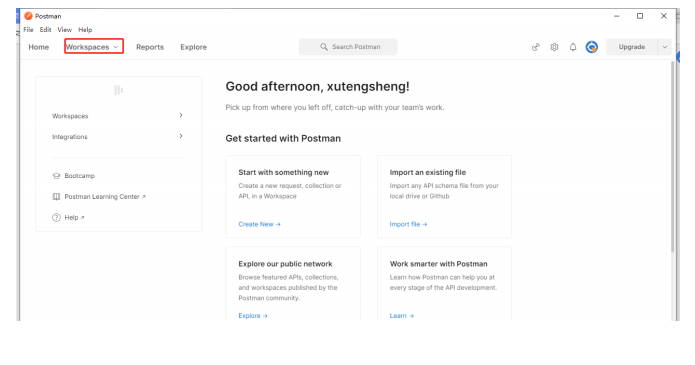Focus the Search Postman field
Image resolution: width=695 pixels, height=365 pixels.
point(348,47)
